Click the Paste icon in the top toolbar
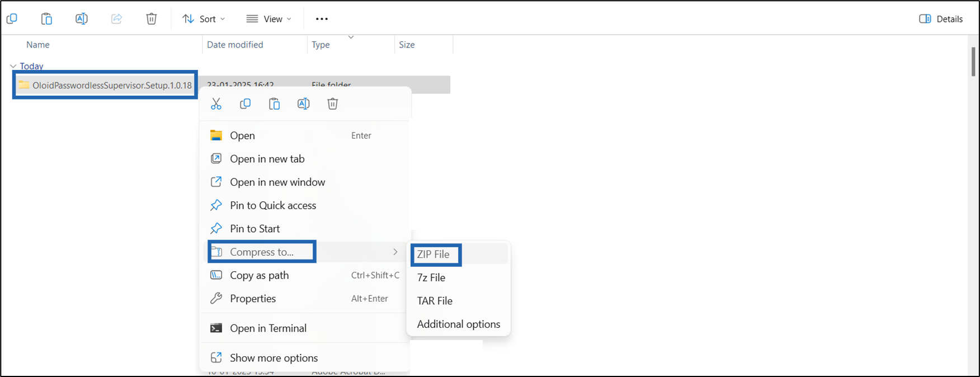Screen dimensions: 980x377 coord(46,18)
